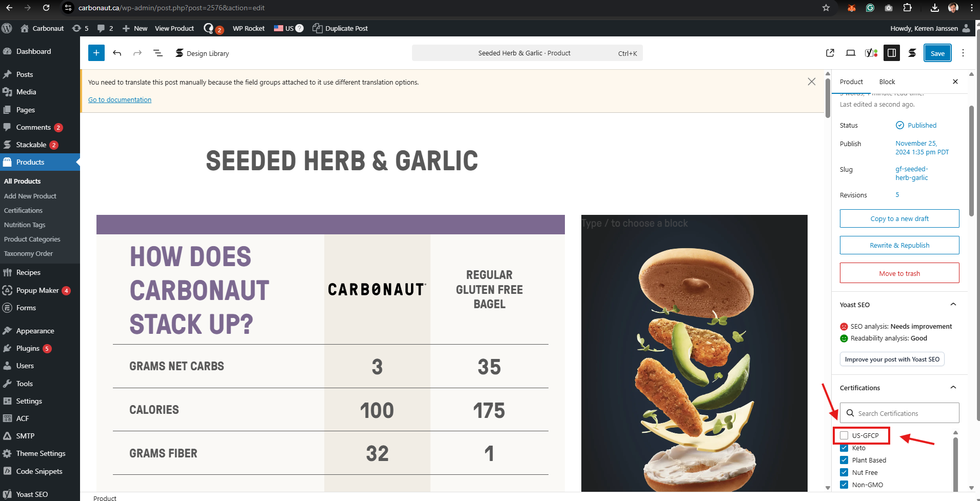Image resolution: width=980 pixels, height=501 pixels.
Task: Open the Published status dropdown
Action: [x=922, y=125]
